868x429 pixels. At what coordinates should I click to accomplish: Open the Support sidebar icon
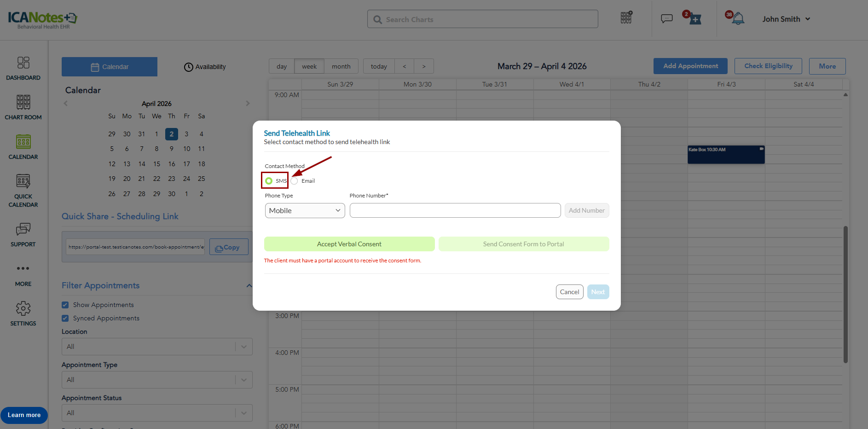[x=23, y=235]
